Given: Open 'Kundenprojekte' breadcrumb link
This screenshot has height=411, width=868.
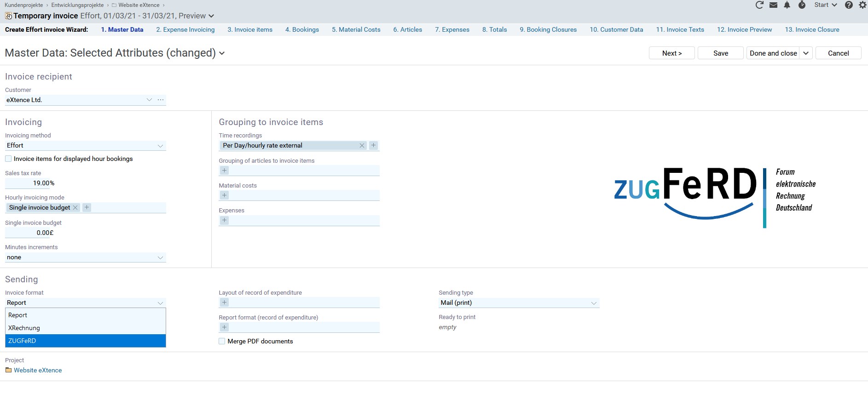Looking at the screenshot, I should (24, 5).
